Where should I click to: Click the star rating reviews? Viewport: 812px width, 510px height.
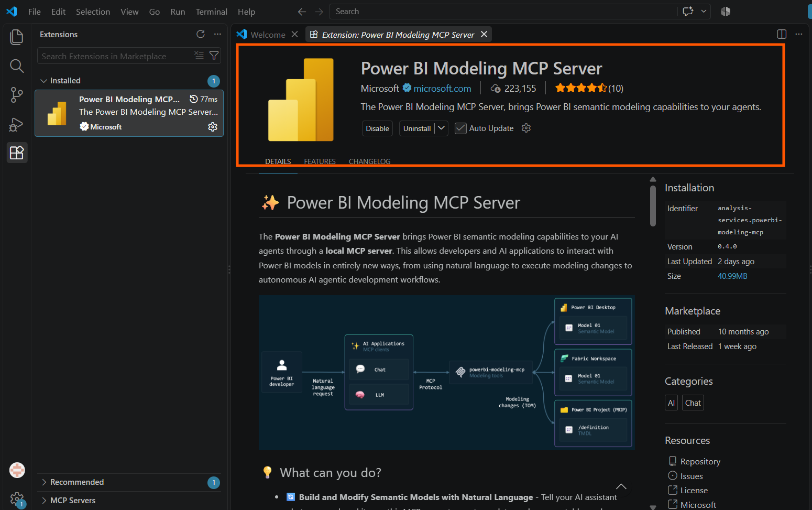point(589,88)
